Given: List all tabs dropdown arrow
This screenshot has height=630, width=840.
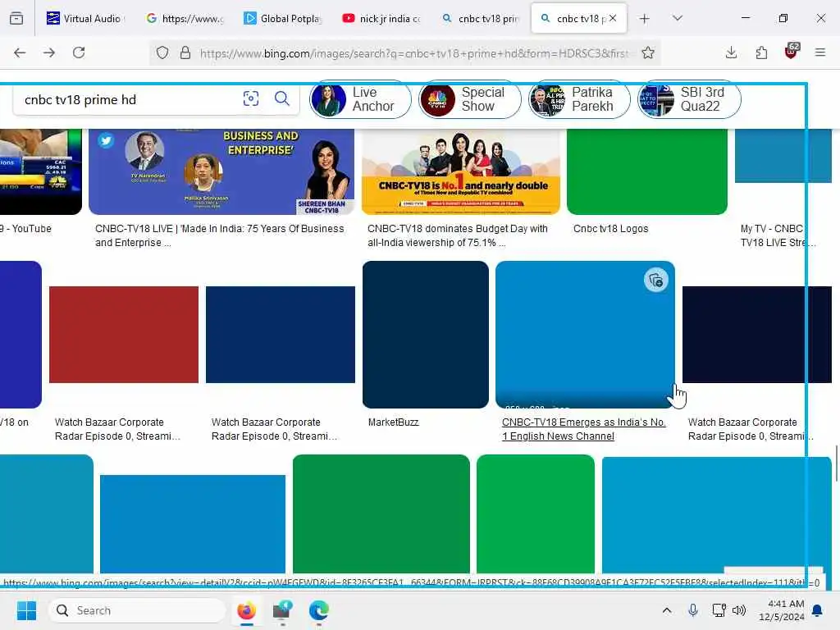Looking at the screenshot, I should pyautogui.click(x=678, y=18).
